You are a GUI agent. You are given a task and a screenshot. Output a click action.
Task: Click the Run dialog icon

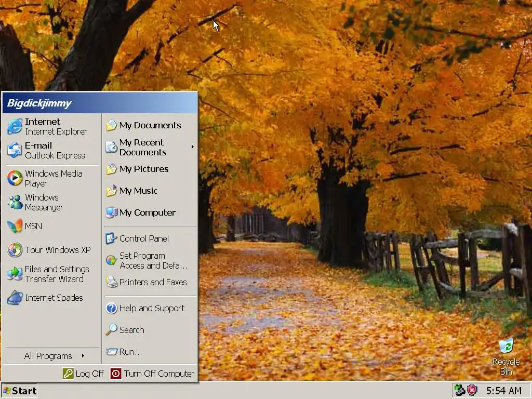[x=111, y=352]
